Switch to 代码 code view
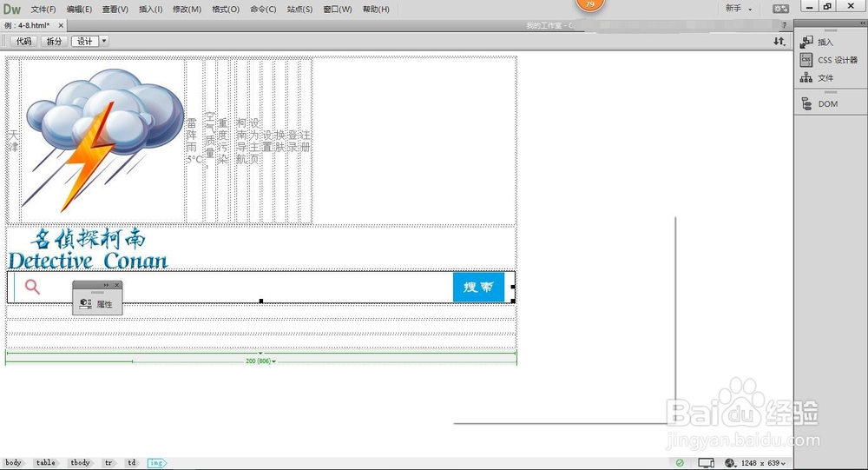The image size is (868, 470). click(23, 41)
